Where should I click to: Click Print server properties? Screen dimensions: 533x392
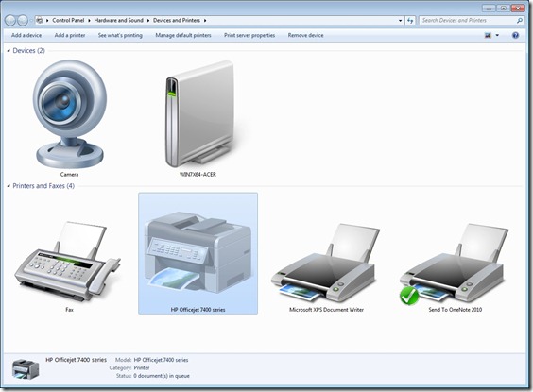pos(249,35)
